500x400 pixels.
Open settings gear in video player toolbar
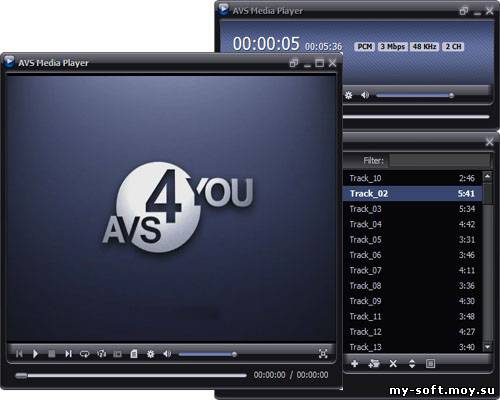click(151, 354)
